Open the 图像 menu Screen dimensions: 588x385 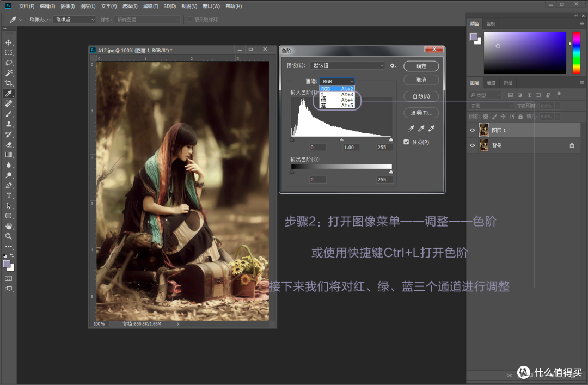click(x=66, y=6)
